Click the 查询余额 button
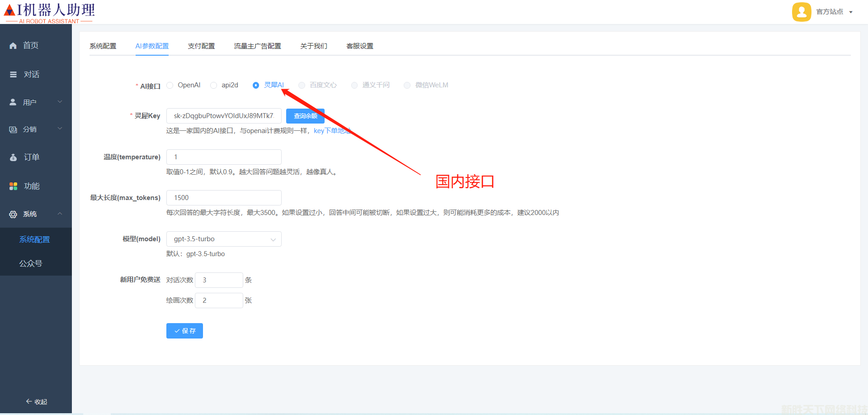Viewport: 868px width, 415px height. (x=305, y=116)
